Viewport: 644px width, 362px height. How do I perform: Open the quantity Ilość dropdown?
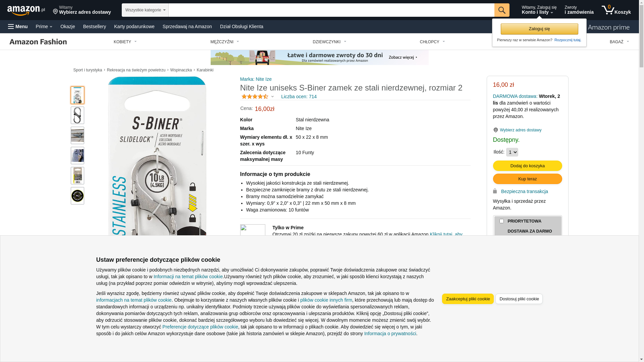tap(512, 152)
